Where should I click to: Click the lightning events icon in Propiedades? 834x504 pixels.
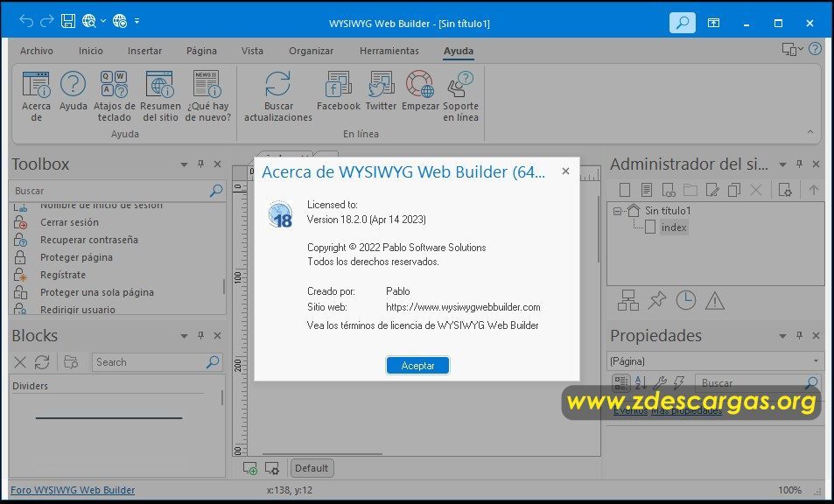679,382
